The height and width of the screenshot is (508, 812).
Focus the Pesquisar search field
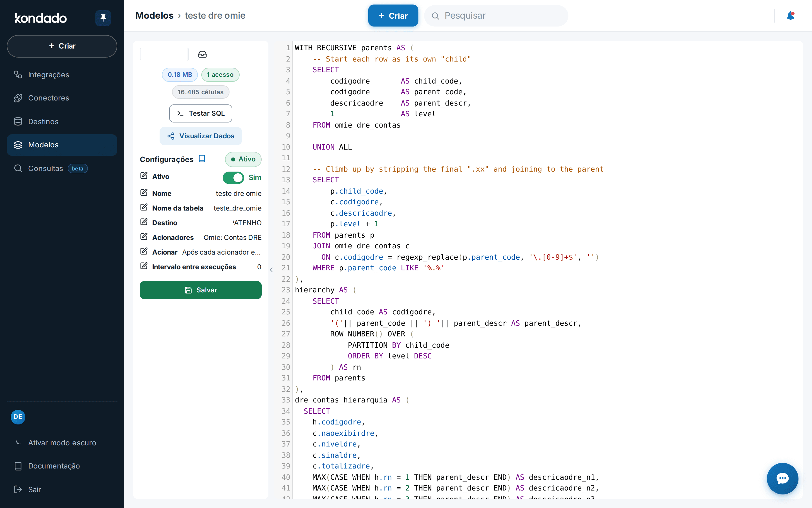coord(496,16)
